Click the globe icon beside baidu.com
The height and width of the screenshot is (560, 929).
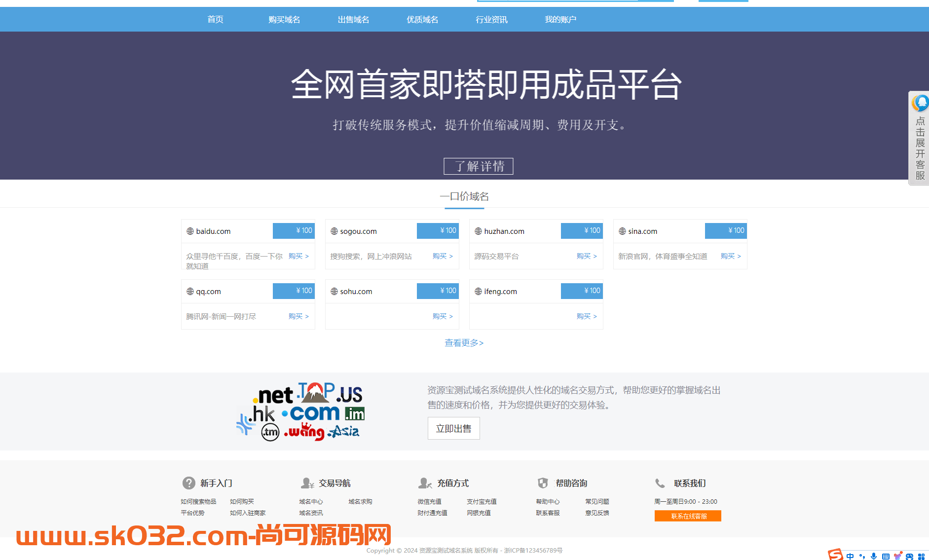(190, 231)
